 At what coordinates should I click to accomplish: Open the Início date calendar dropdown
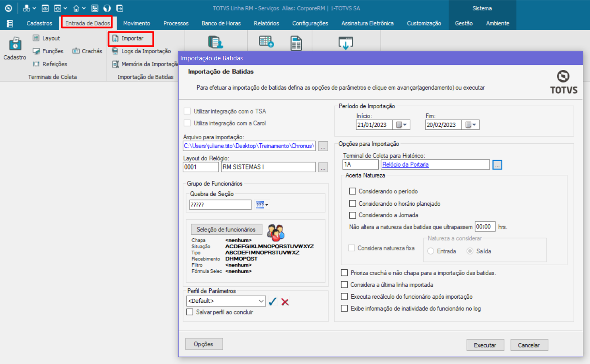tap(401, 125)
